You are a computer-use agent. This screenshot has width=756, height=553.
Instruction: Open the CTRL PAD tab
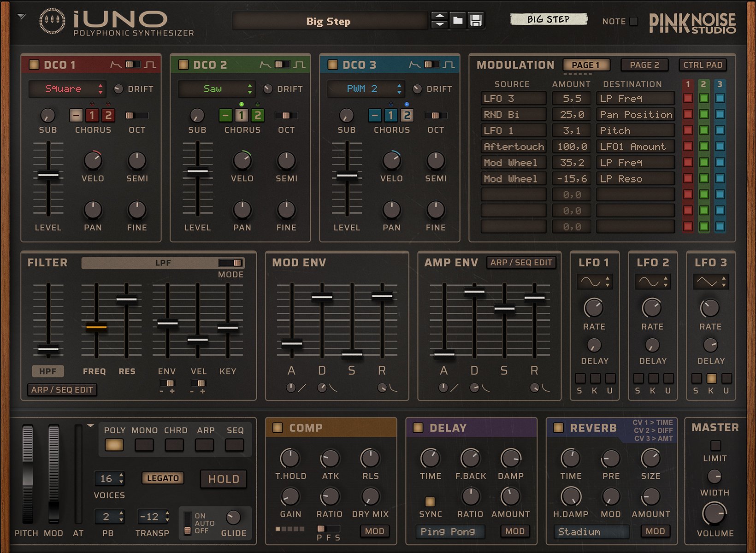[x=703, y=65]
